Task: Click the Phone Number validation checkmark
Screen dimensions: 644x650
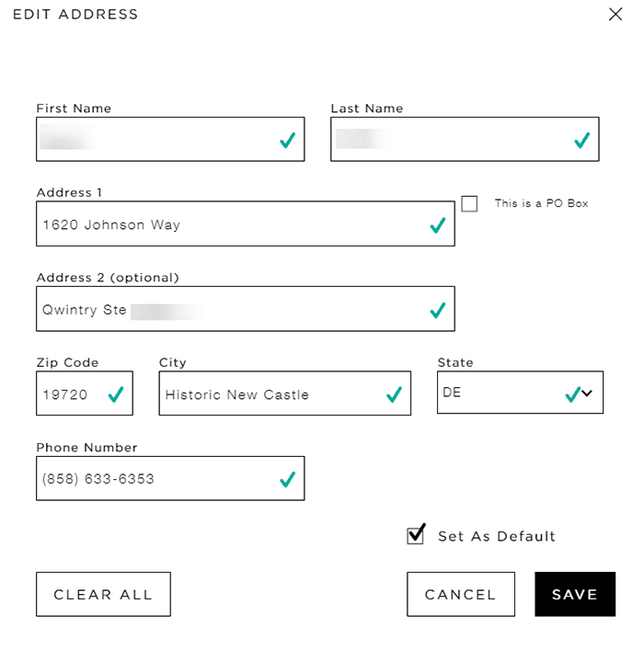Action: [x=287, y=480]
